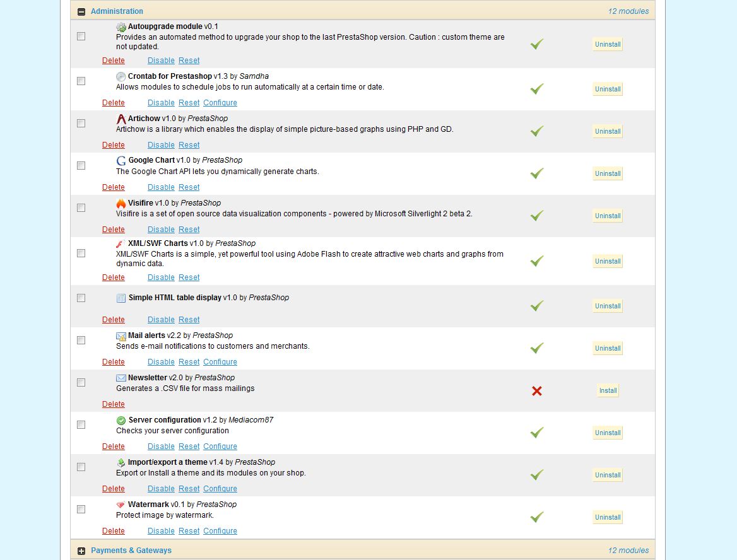
Task: Click the Import/export a theme icon
Action: (121, 462)
